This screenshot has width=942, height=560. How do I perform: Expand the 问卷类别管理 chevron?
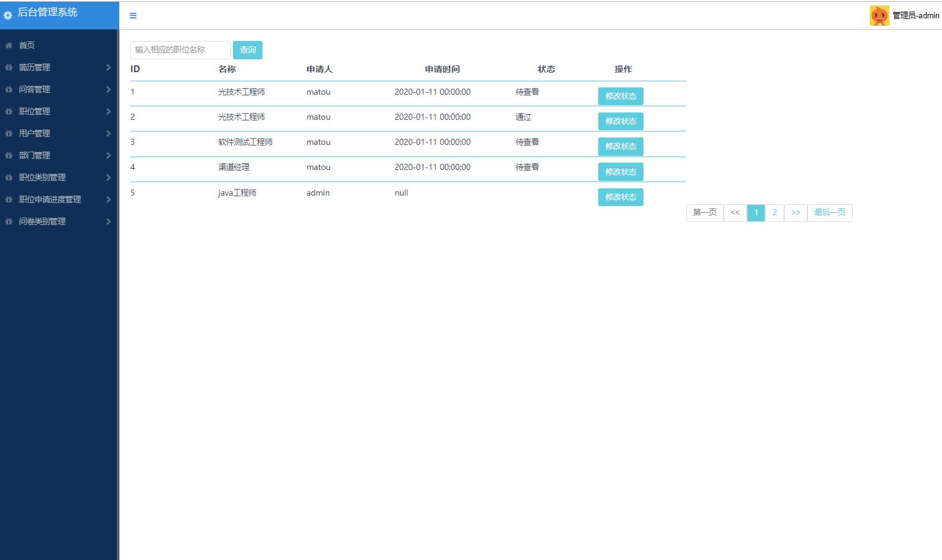(x=108, y=221)
